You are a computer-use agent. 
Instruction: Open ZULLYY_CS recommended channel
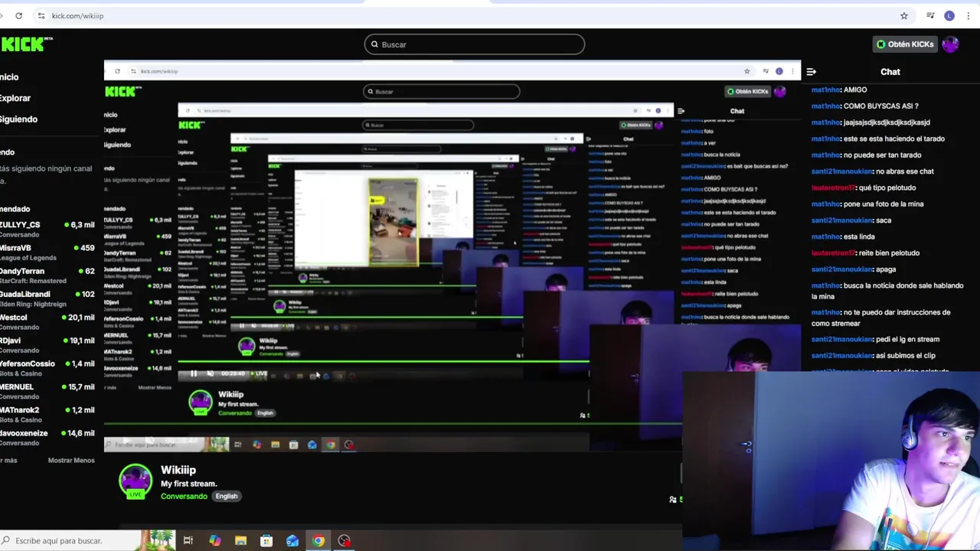(x=47, y=229)
